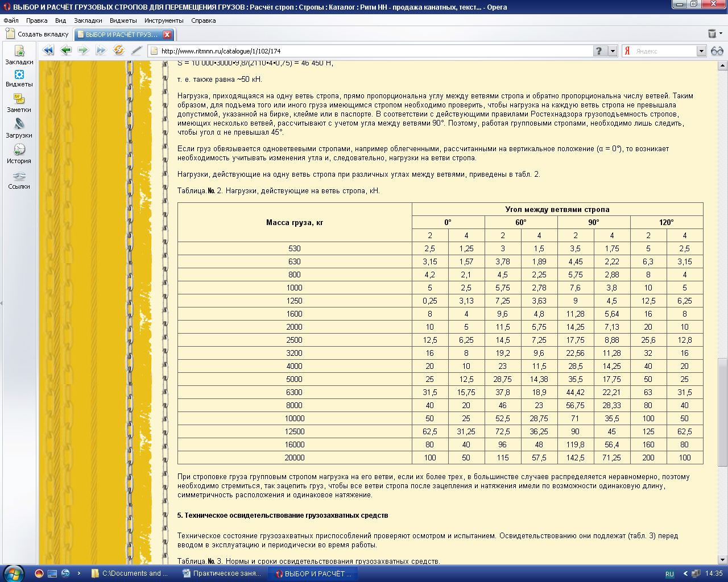Open the Заметки (Notes) sidebar panel
The width and height of the screenshot is (728, 582).
[19, 103]
